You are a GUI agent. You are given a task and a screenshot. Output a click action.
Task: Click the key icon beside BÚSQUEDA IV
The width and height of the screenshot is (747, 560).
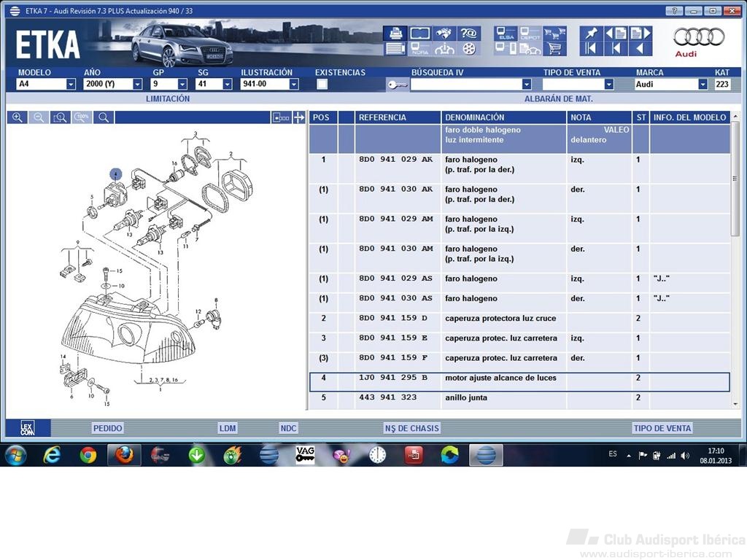[397, 85]
